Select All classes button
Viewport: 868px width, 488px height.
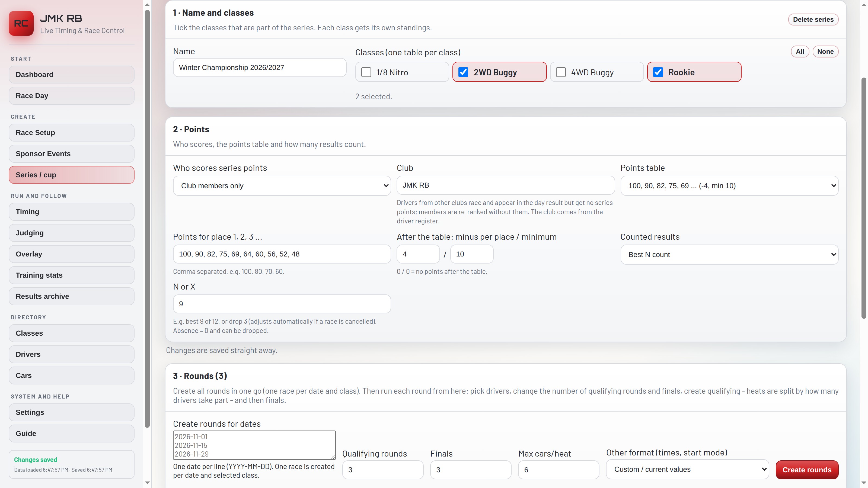(x=800, y=52)
